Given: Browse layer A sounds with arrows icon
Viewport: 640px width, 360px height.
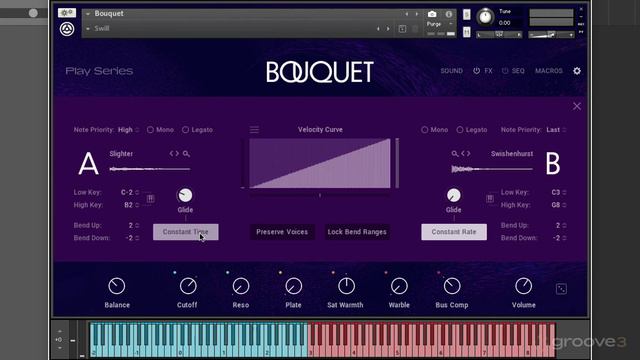Looking at the screenshot, I should coord(174,154).
